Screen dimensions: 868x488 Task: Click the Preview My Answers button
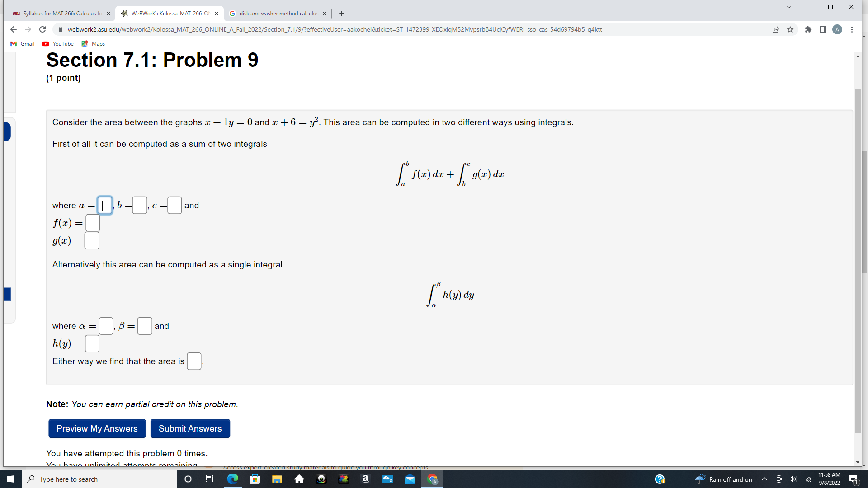[97, 428]
